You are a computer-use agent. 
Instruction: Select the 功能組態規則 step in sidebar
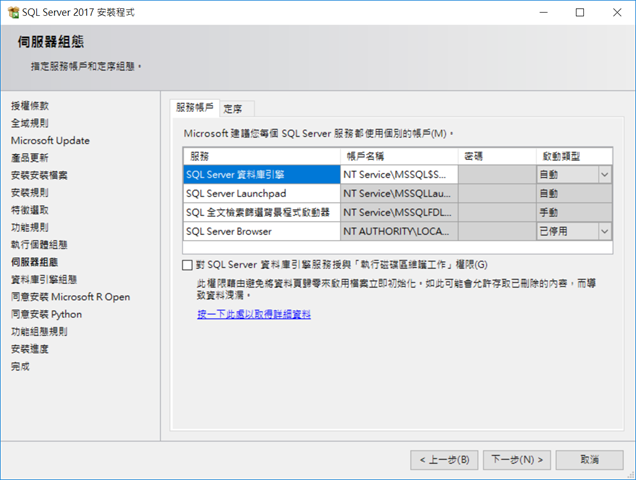[39, 331]
